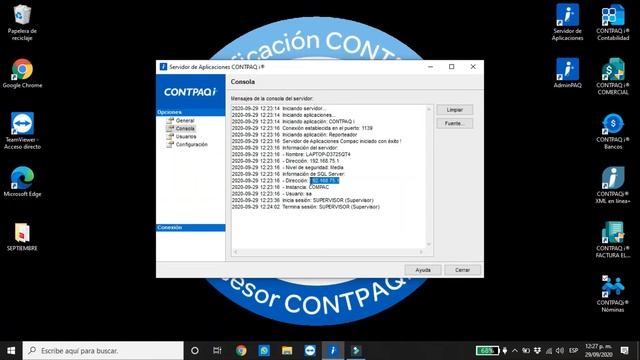
Task: Click the 'Iniciando servidor...' console line
Action: click(279, 109)
